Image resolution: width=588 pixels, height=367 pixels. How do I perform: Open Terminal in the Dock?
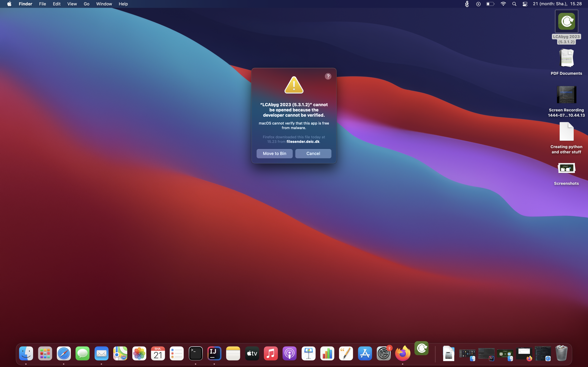pos(196,353)
